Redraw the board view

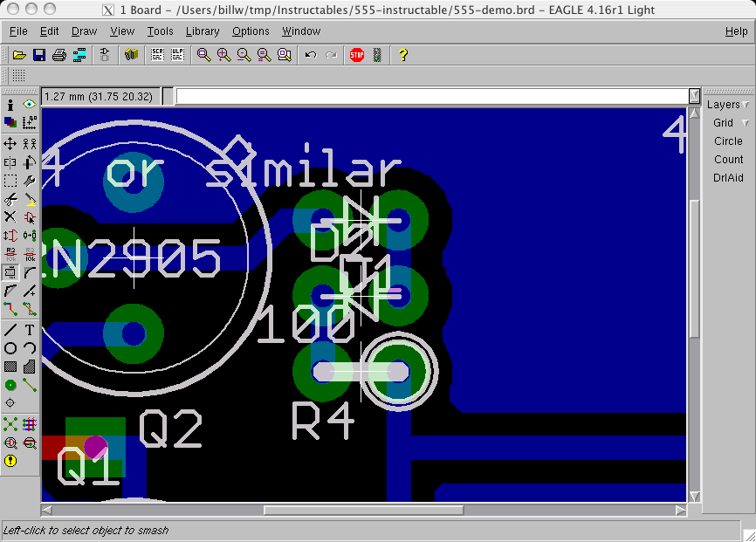(x=265, y=55)
